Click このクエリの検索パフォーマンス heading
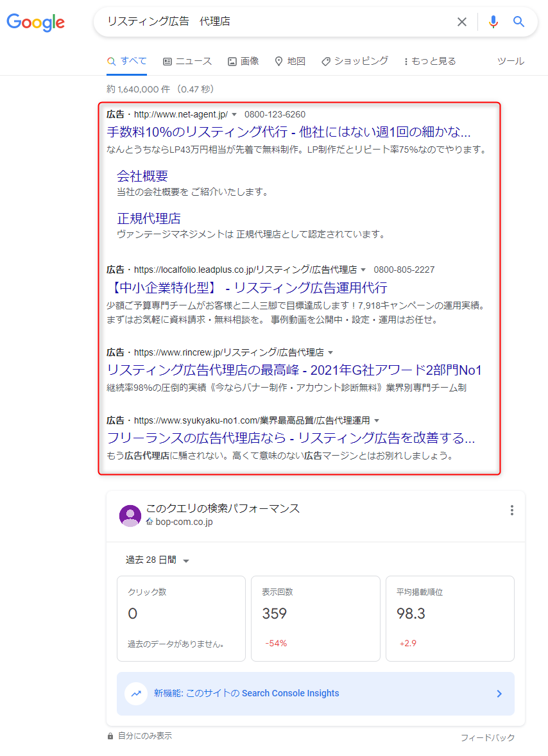This screenshot has height=756, width=548. [223, 509]
